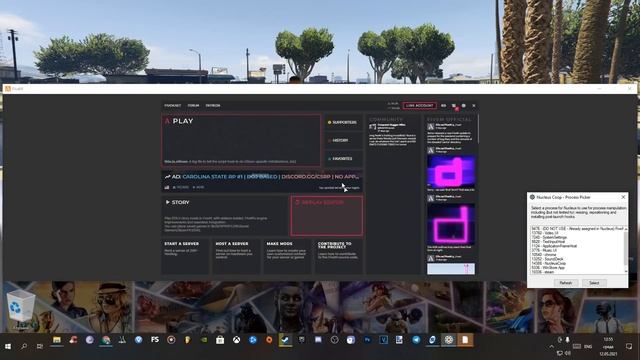Open Photoshop on taskbar
This screenshot has width=640, height=360.
(x=367, y=340)
